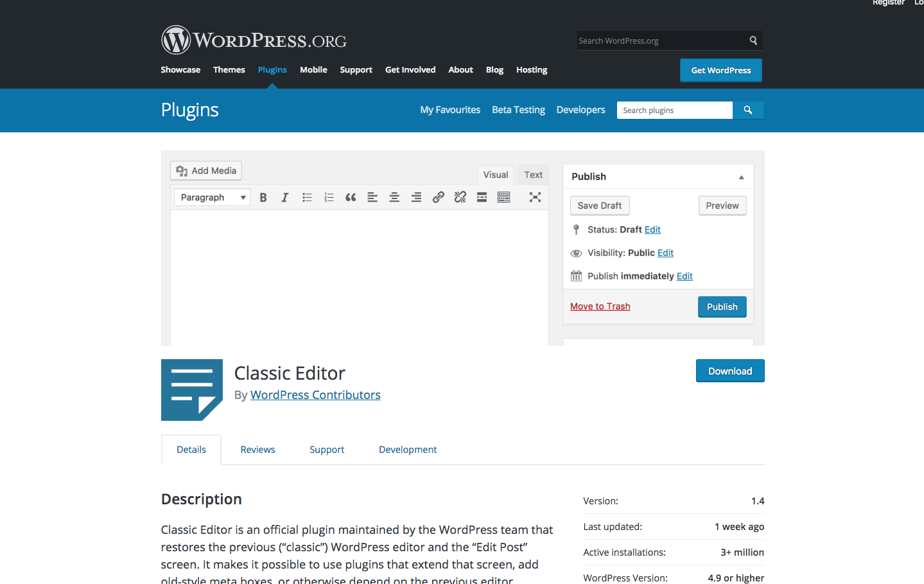Click the status pin icon

[576, 229]
